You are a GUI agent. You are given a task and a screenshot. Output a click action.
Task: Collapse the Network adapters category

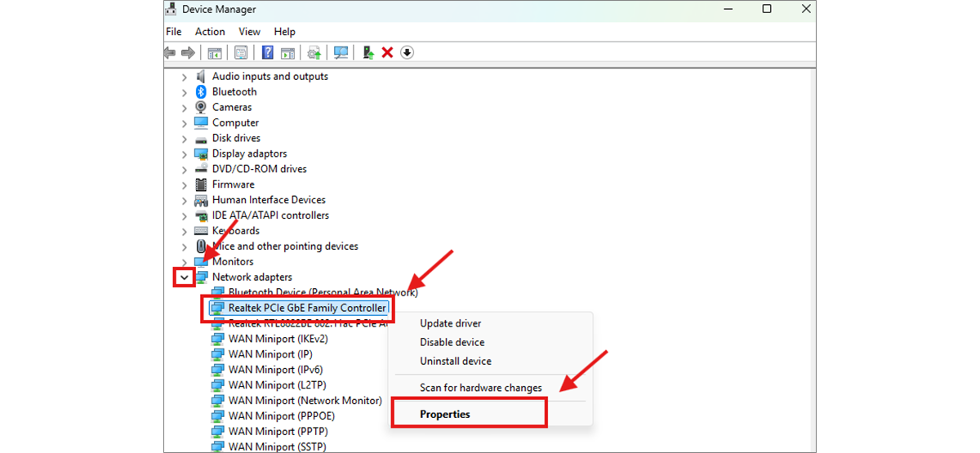pos(185,278)
